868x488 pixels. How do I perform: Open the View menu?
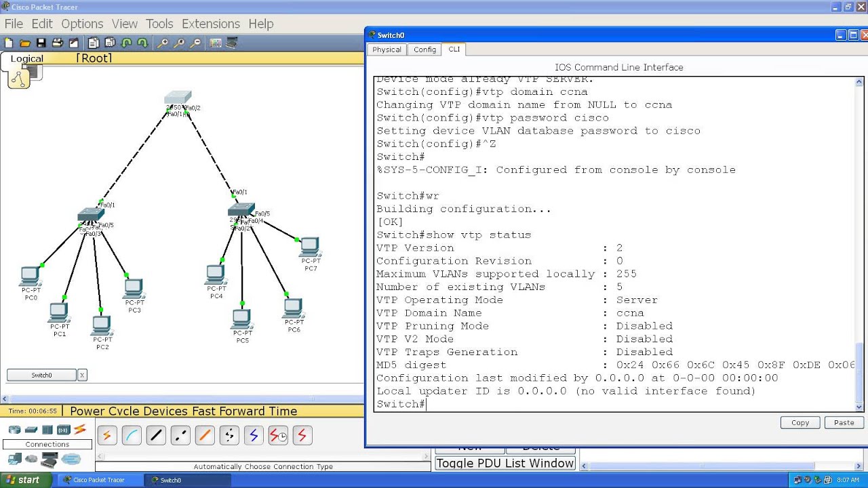[125, 24]
